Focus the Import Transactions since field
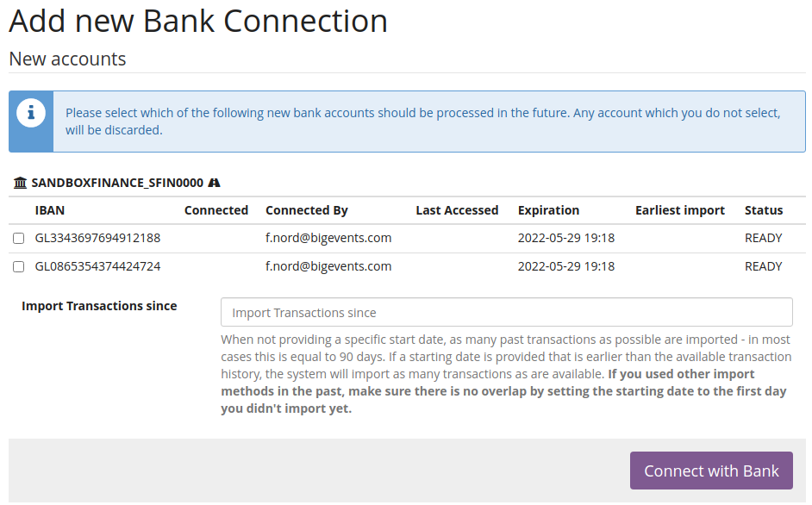This screenshot has width=812, height=505. click(x=506, y=312)
